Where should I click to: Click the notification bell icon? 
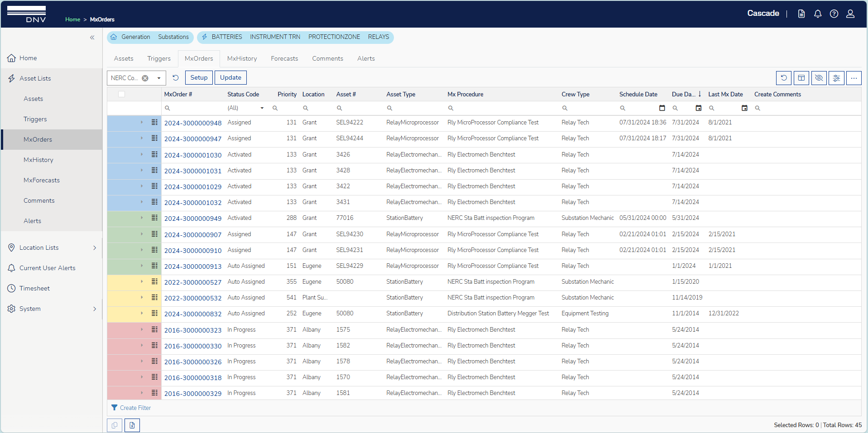point(818,14)
